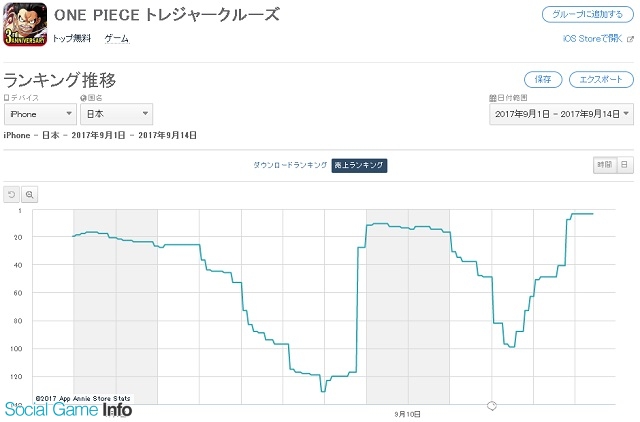640x422 pixels.
Task: Click the ゲーム category link
Action: pyautogui.click(x=117, y=39)
